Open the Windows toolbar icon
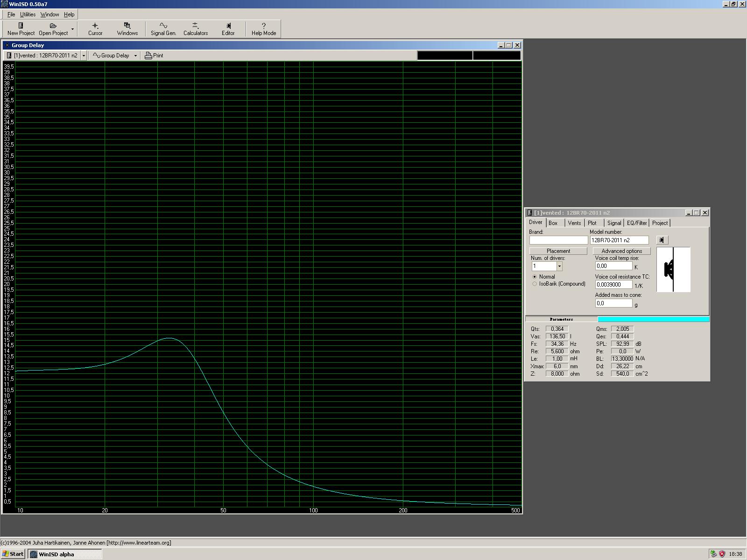This screenshot has width=747, height=560. 127,26
